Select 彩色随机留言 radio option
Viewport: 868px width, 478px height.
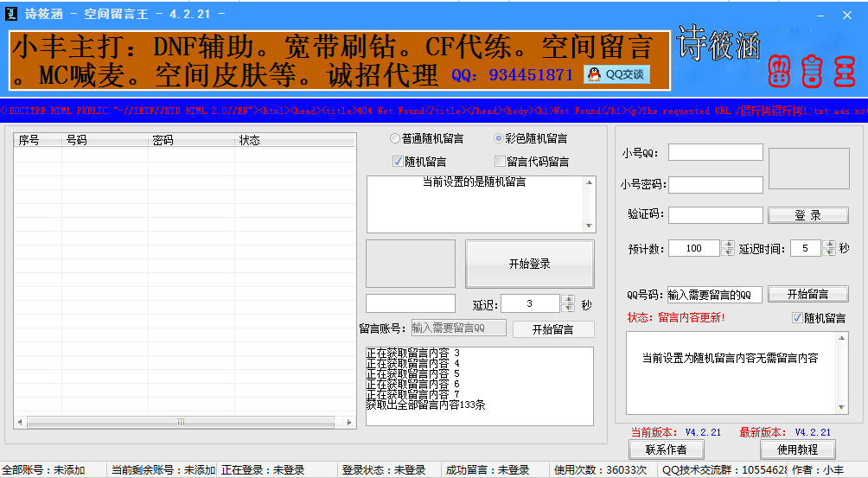pyautogui.click(x=531, y=138)
